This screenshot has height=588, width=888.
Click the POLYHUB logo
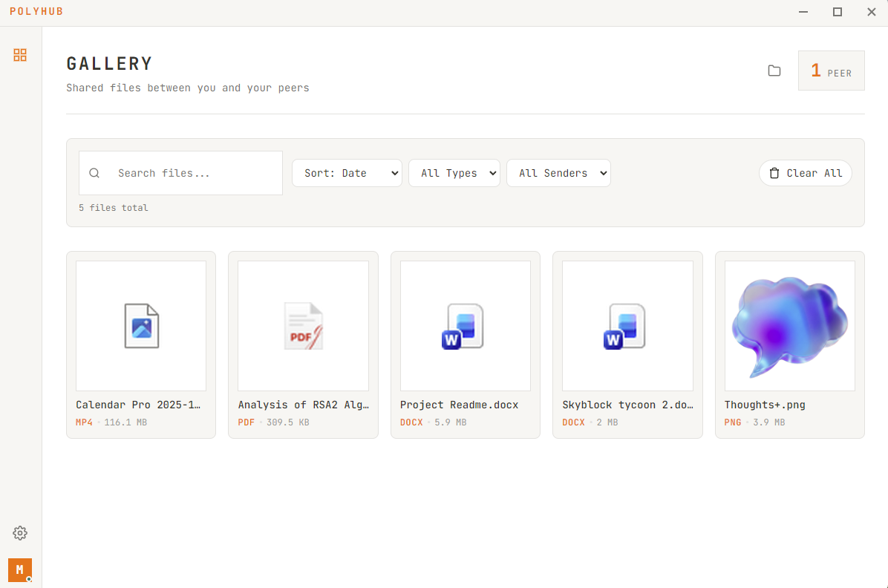click(36, 11)
